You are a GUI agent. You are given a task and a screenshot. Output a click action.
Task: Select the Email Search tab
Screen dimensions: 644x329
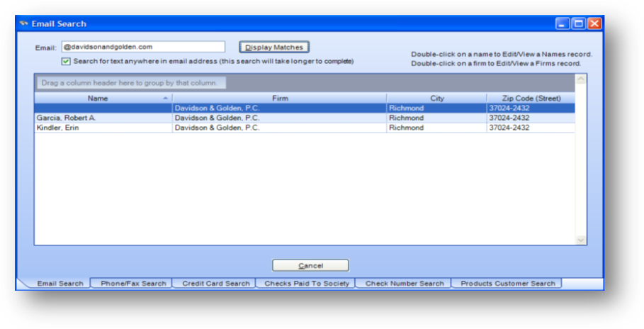(x=60, y=284)
